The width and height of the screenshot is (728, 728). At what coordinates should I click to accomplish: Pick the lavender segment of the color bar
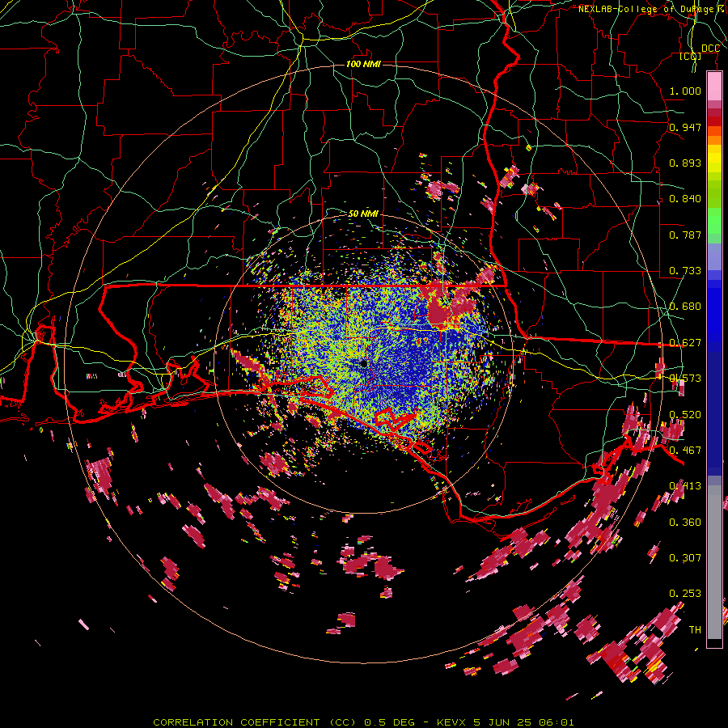coord(714,256)
